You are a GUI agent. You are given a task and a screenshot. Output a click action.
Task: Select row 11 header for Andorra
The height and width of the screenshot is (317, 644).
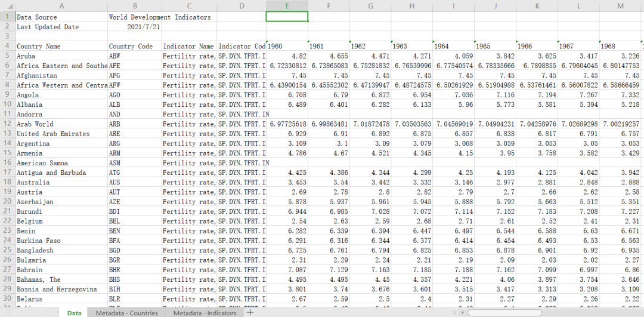click(7, 114)
